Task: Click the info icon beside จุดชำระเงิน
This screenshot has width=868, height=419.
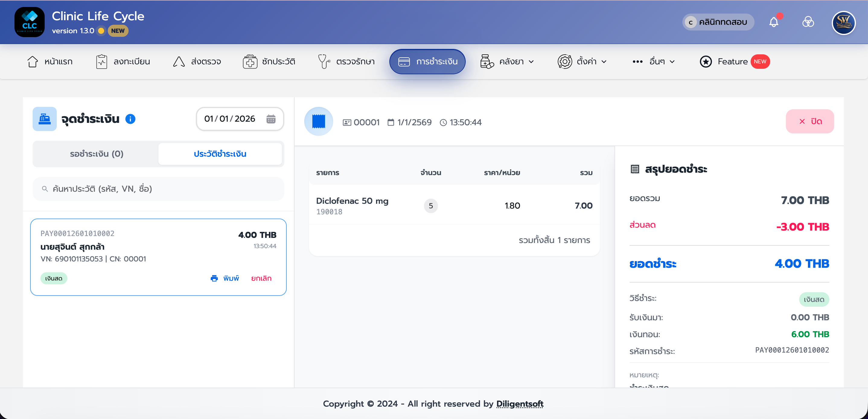Action: click(130, 119)
